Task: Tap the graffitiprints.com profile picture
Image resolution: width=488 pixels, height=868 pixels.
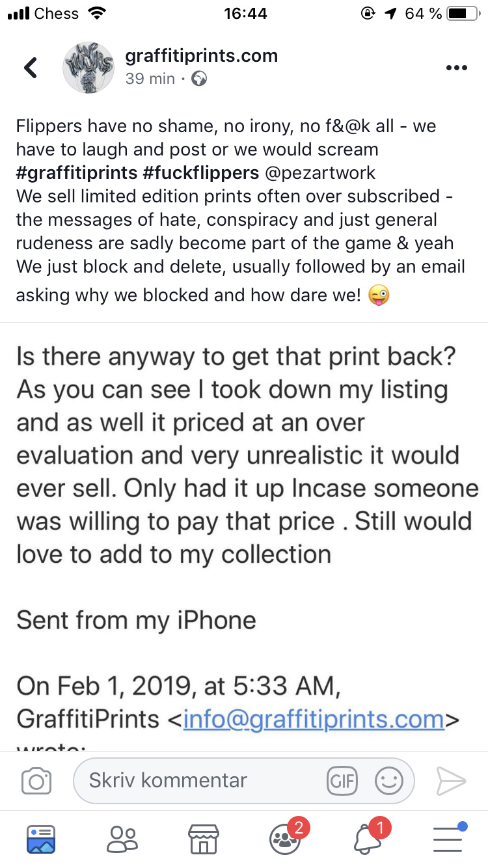Action: point(88,68)
